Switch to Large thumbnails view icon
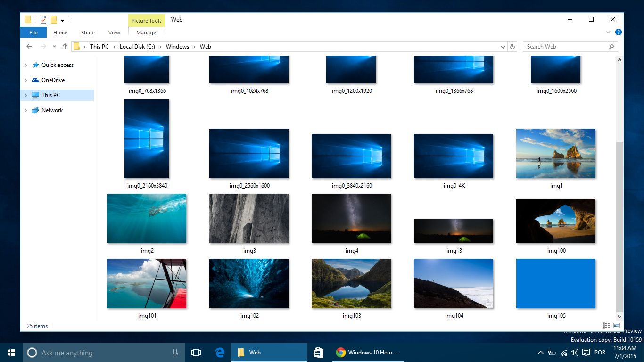 [x=617, y=326]
